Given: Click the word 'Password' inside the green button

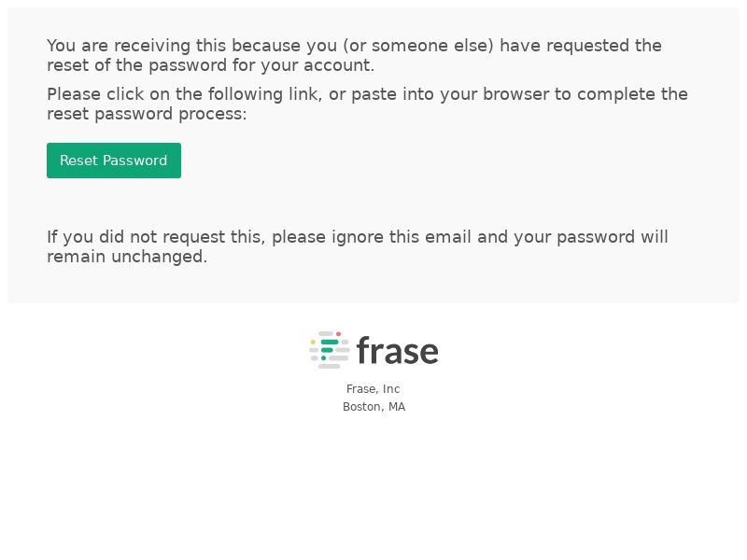Looking at the screenshot, I should click(x=134, y=161).
